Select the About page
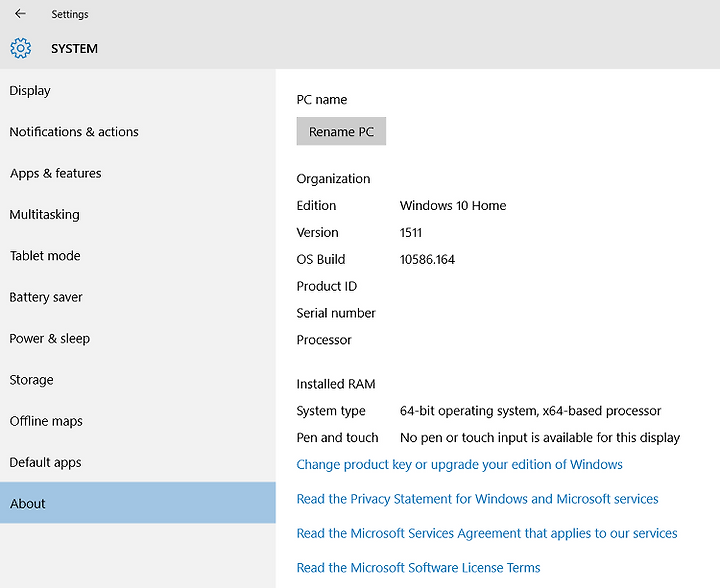 [x=138, y=503]
